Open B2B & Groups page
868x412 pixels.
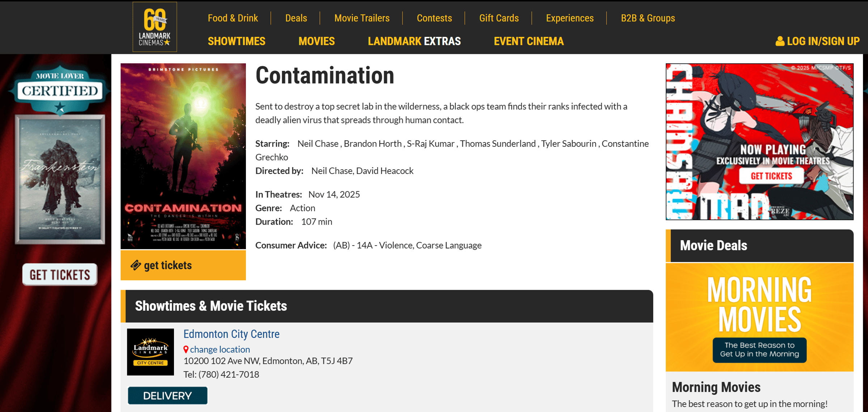[x=648, y=18]
